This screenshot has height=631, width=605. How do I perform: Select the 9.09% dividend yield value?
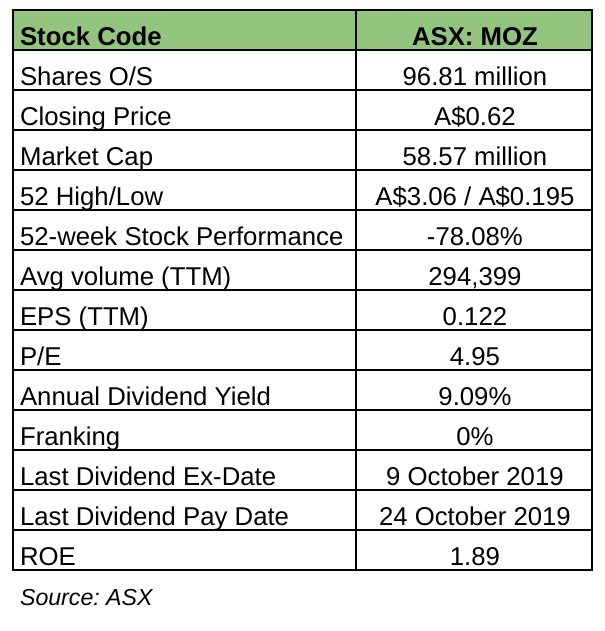pos(475,396)
